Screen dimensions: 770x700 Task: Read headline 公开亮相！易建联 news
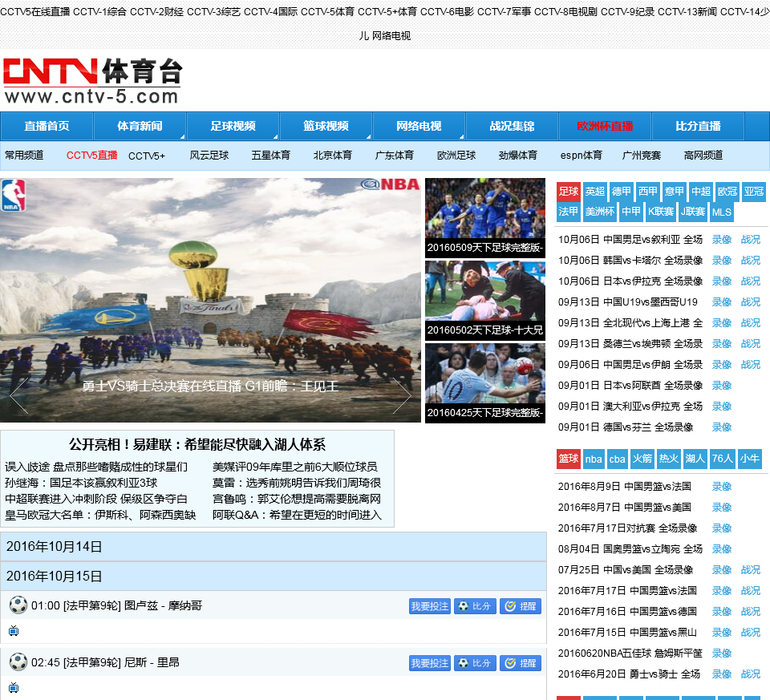pos(197,445)
